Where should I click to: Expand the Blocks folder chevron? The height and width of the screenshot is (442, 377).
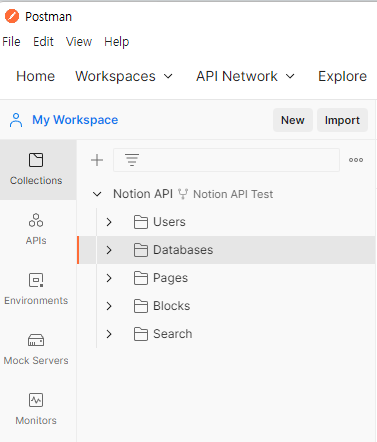point(109,306)
